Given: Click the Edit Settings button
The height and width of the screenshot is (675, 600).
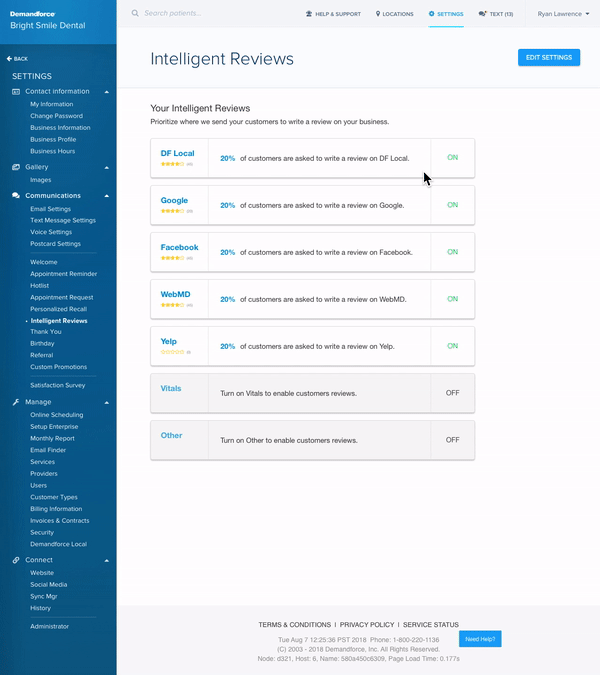Looking at the screenshot, I should [x=549, y=57].
